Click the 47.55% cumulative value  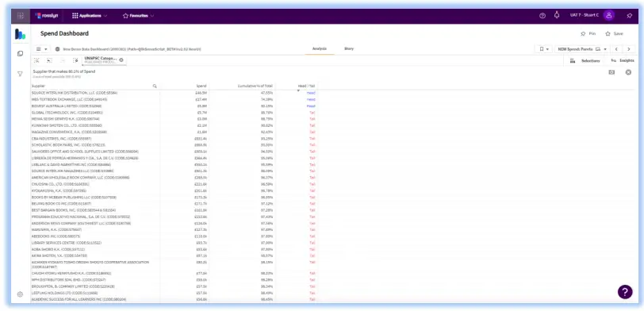pos(267,93)
